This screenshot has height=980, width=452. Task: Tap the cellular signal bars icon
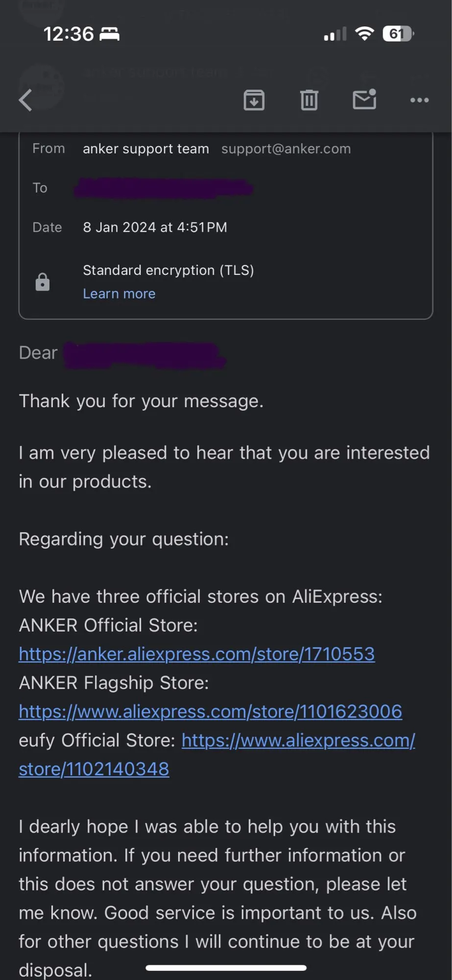click(335, 34)
